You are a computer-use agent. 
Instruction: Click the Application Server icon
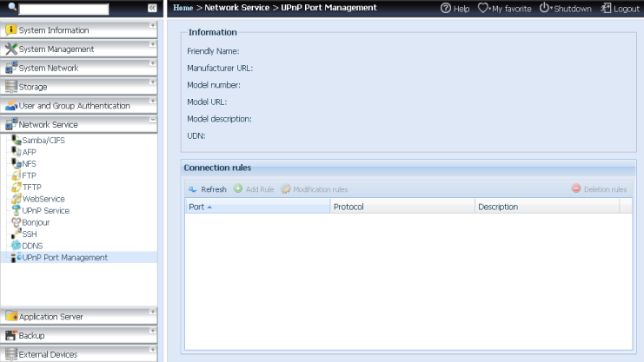pyautogui.click(x=11, y=317)
